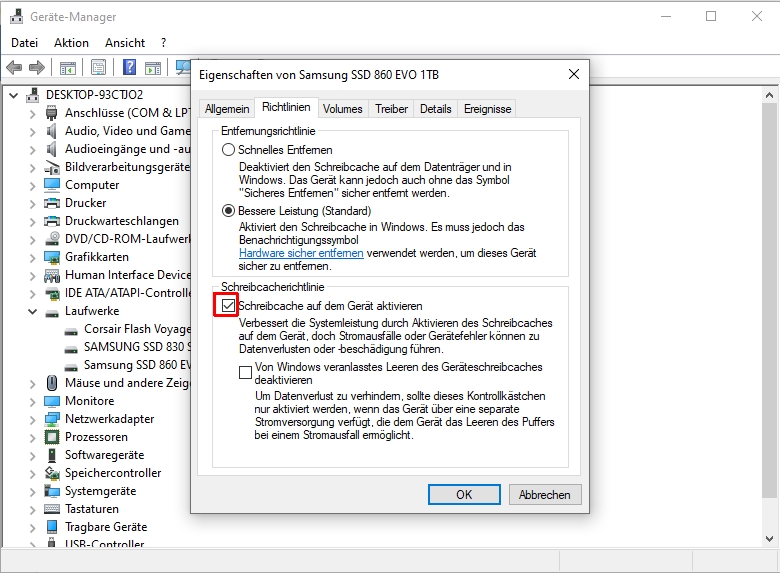Screen dimensions: 780x573
Task: Click the Back arrow toolbar icon
Action: pyautogui.click(x=14, y=67)
